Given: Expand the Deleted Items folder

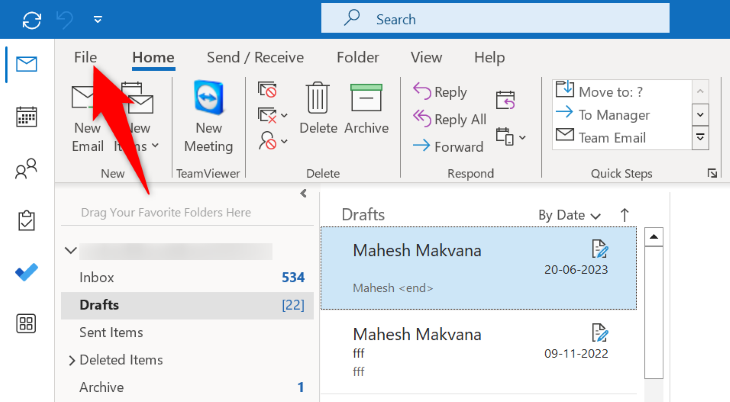Looking at the screenshot, I should click(x=72, y=360).
